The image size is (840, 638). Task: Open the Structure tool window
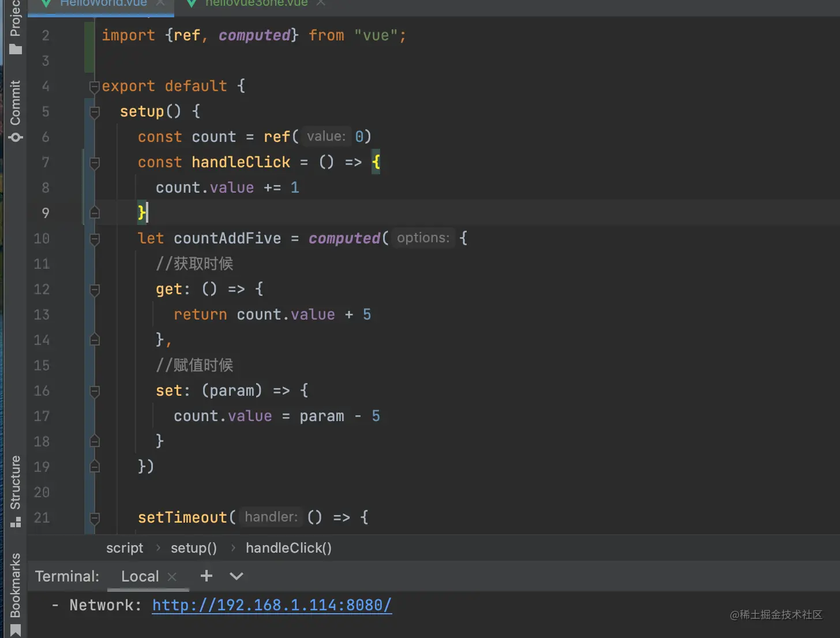[x=16, y=491]
